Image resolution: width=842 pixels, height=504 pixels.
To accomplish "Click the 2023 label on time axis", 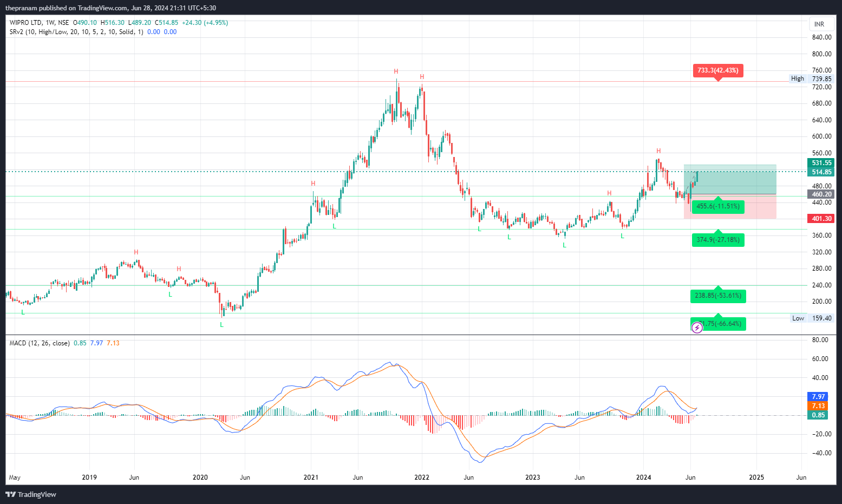I will click(x=533, y=477).
